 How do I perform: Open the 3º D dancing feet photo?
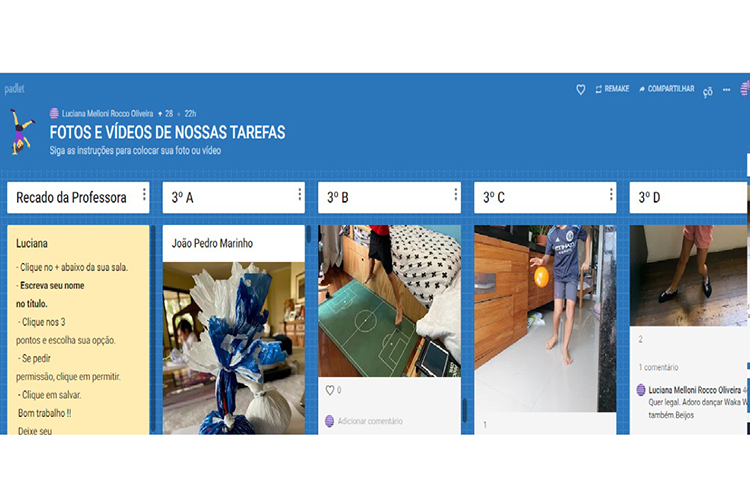coord(688,276)
